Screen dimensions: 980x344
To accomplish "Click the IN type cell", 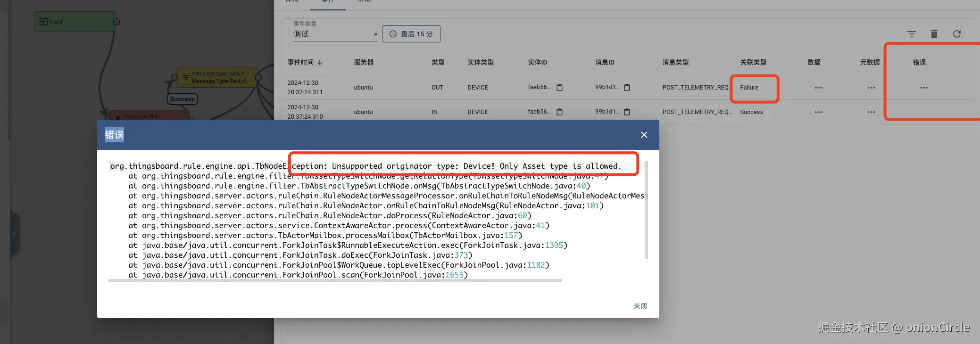I will click(x=434, y=112).
